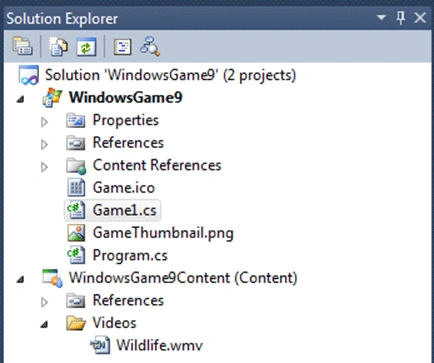Click the Content References folder icon

(76, 166)
